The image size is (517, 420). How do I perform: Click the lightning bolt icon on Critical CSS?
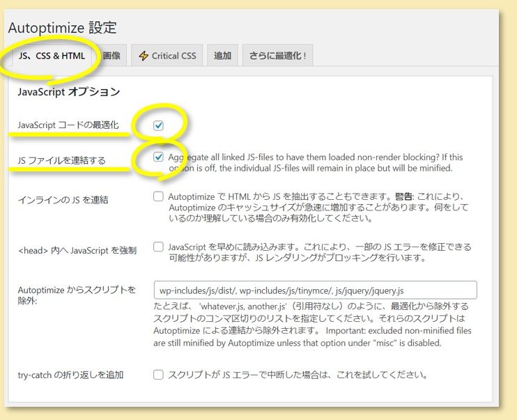click(144, 56)
